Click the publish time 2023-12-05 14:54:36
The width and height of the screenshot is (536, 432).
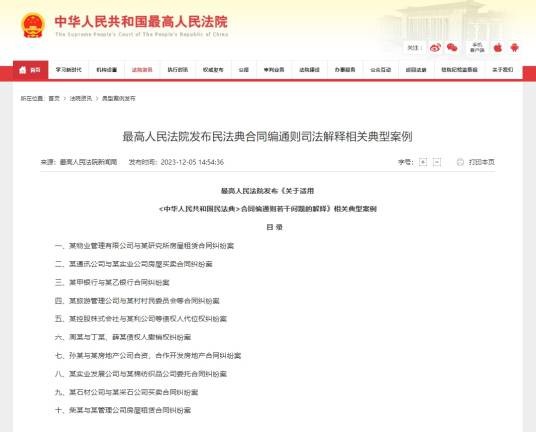[x=192, y=162]
